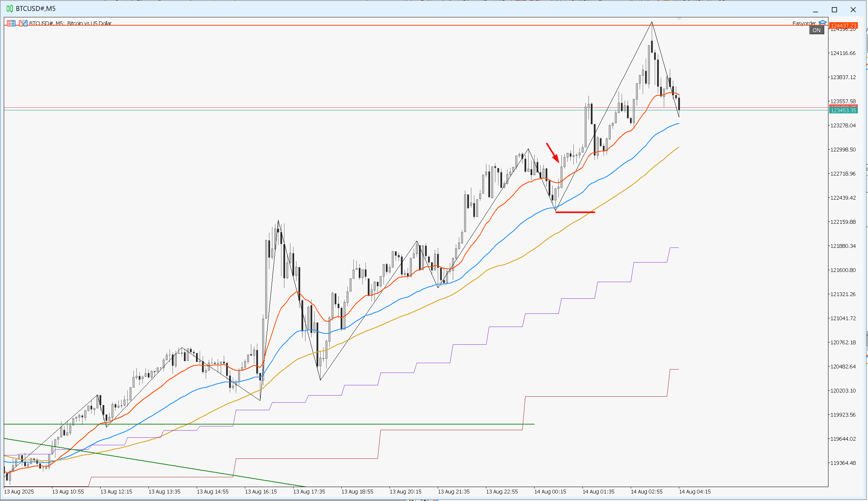Toggle the Easyorder ON button
This screenshot has height=501, width=868.
(x=816, y=31)
